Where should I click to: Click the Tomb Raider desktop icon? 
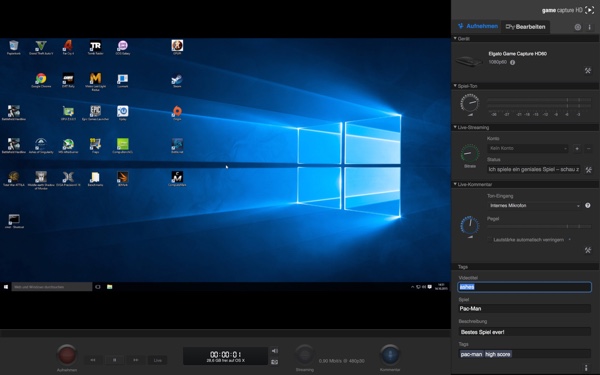95,47
